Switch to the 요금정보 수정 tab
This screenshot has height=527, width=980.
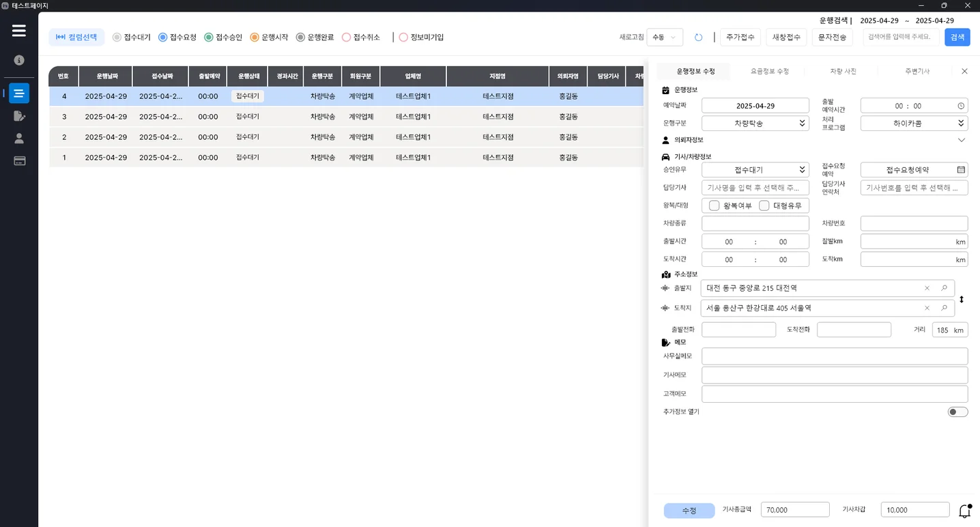pos(769,71)
